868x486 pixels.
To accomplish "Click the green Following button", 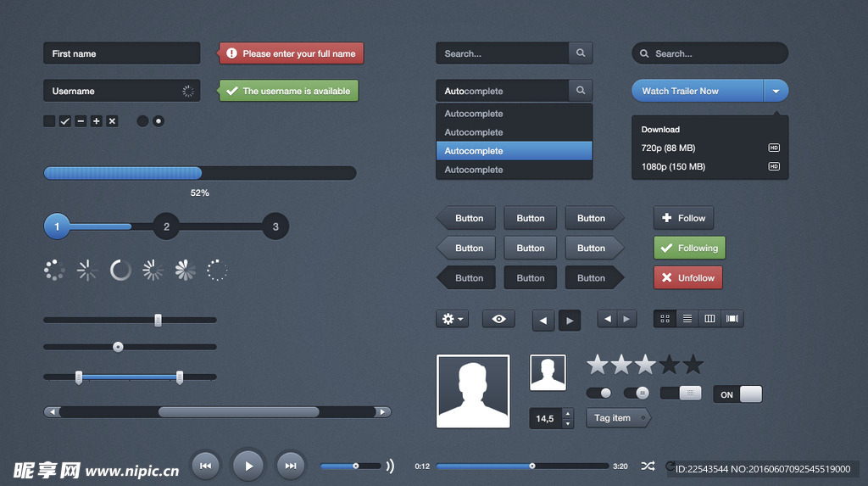I will [x=690, y=248].
